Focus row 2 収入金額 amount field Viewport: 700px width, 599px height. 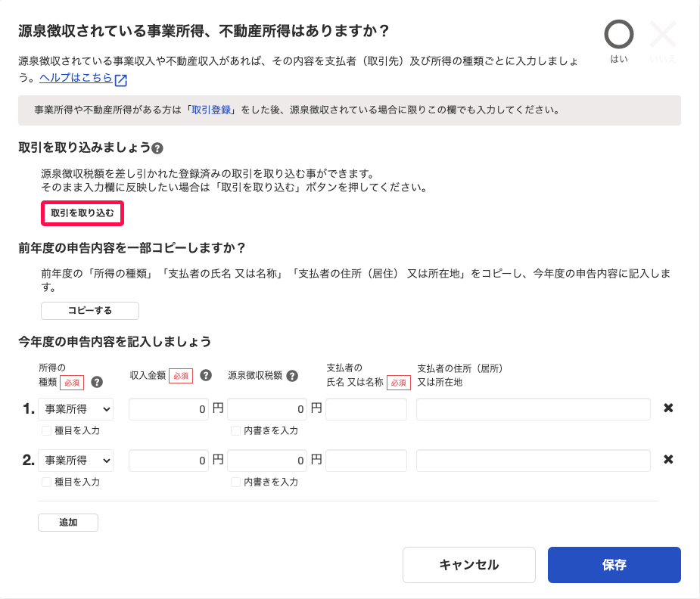[169, 461]
